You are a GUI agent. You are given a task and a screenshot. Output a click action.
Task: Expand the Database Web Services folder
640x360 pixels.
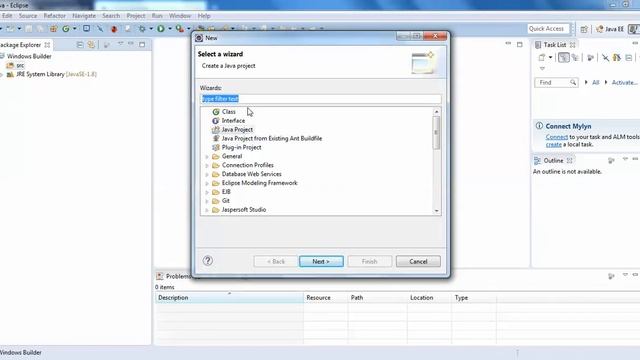(x=207, y=175)
